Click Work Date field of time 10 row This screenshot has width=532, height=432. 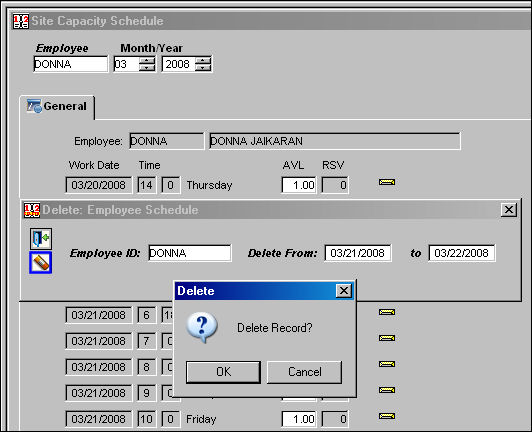(x=99, y=419)
